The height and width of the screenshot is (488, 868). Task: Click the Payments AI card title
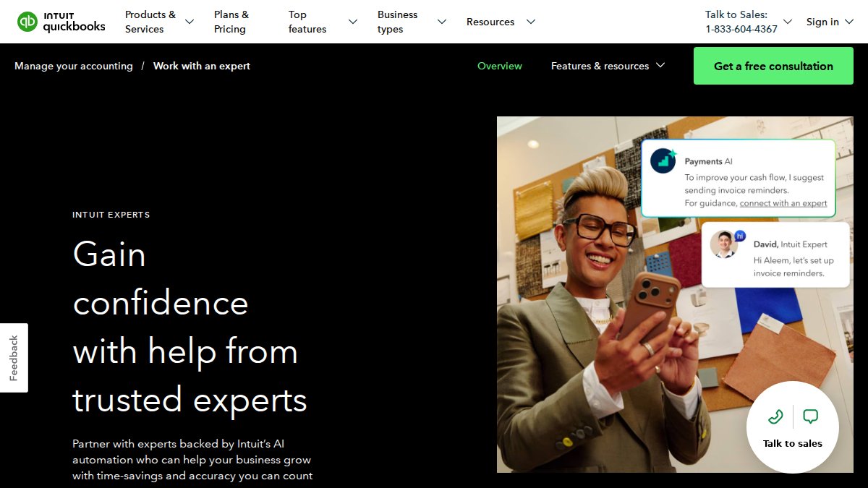709,161
